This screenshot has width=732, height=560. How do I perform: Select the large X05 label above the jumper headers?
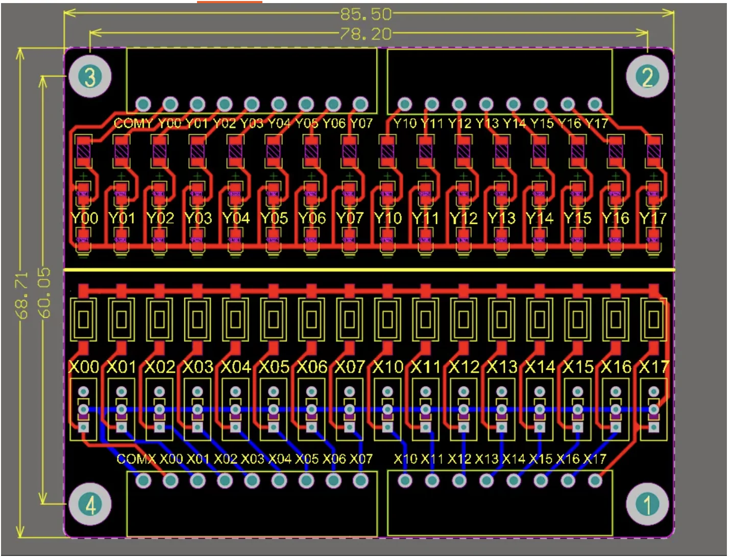point(274,367)
